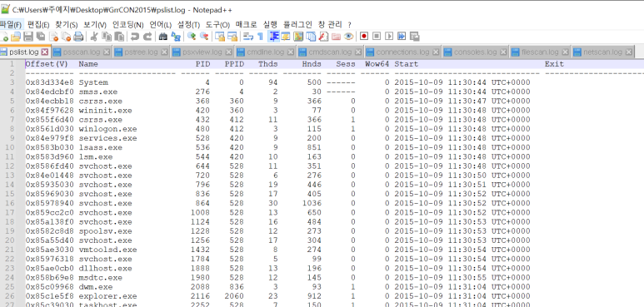Save recorded macro toolbar icon
This screenshot has width=644, height=307.
(x=414, y=37)
